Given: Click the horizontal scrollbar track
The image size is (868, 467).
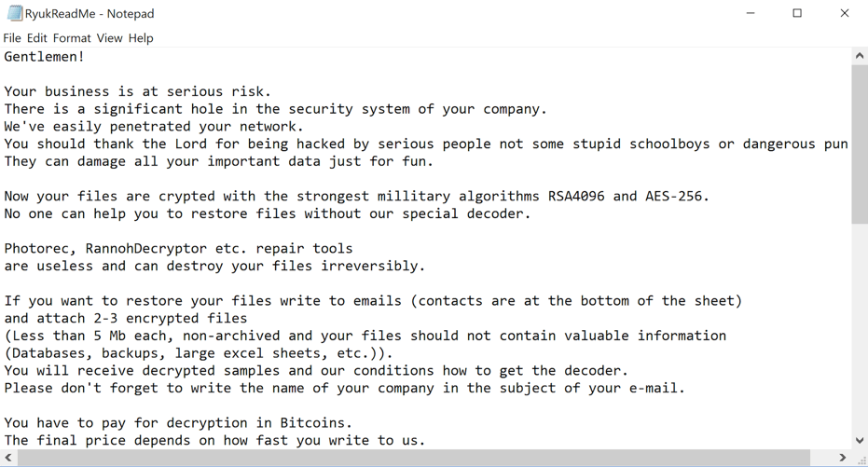Looking at the screenshot, I should click(820, 458).
